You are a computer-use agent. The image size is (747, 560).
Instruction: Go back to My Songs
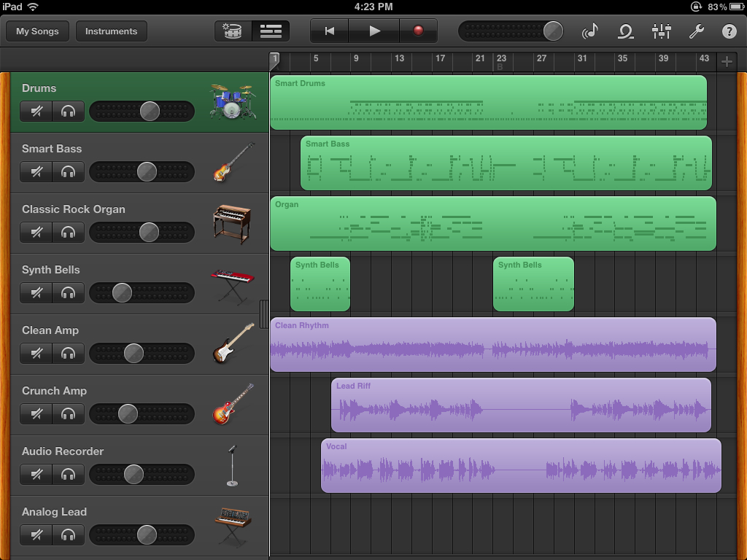click(x=36, y=31)
